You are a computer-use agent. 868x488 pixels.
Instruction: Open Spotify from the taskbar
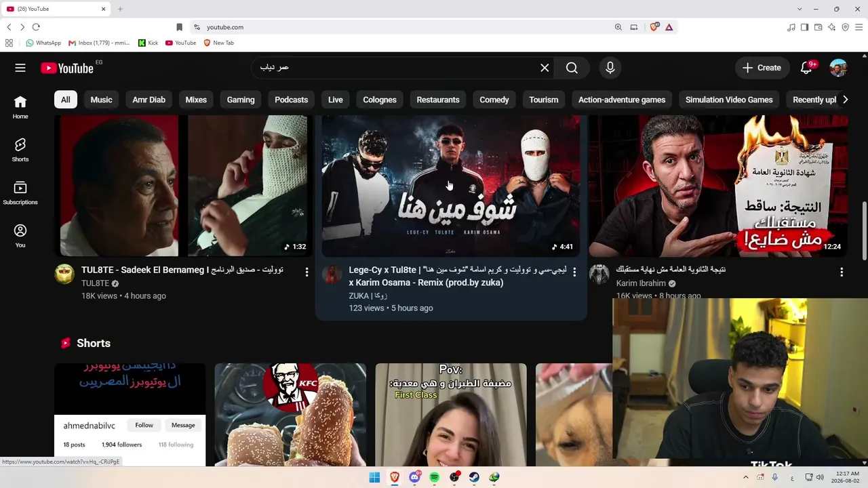coord(434,477)
